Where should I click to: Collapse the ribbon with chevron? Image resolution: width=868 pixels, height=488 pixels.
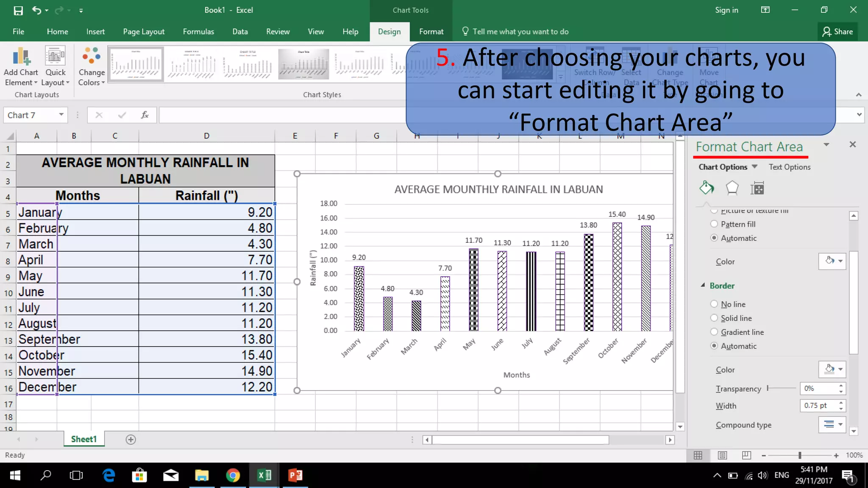pyautogui.click(x=858, y=95)
